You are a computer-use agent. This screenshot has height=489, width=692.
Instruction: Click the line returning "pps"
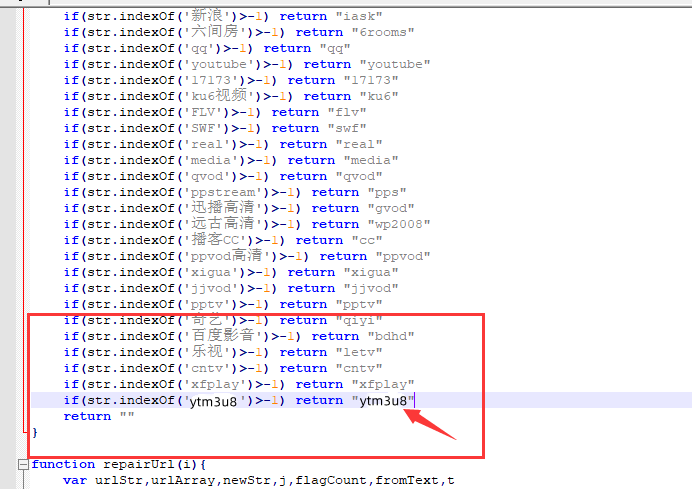point(235,192)
